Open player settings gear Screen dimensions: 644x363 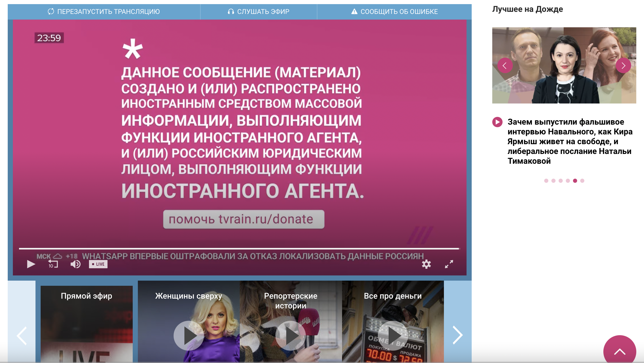tap(426, 264)
